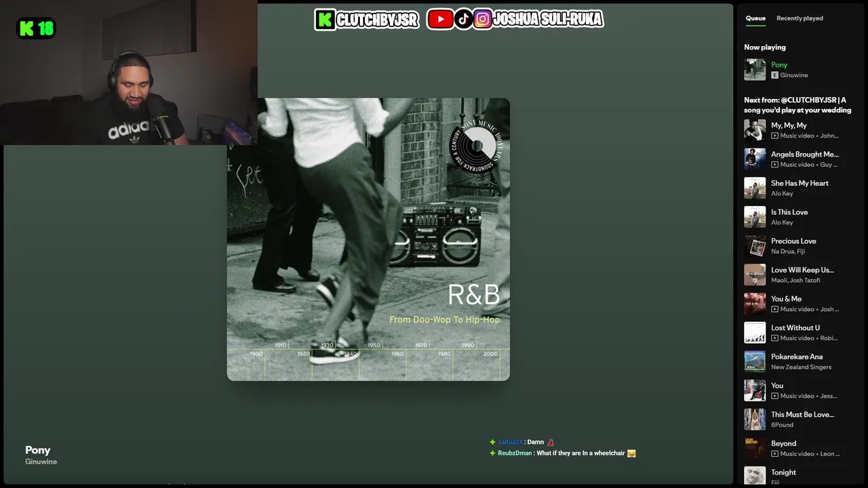Image resolution: width=868 pixels, height=488 pixels.
Task: Click the explicit E badge beside Ginuwine
Action: click(x=774, y=75)
